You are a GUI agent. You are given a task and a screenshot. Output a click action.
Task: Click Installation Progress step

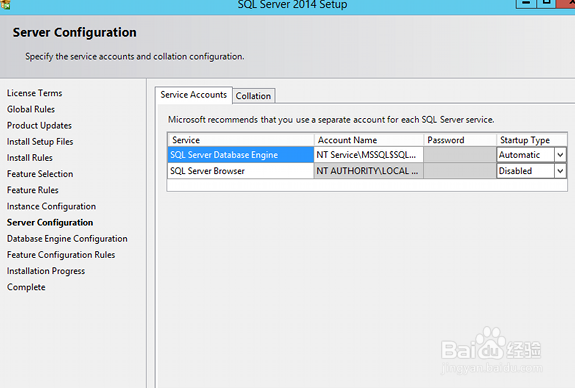[x=46, y=271]
